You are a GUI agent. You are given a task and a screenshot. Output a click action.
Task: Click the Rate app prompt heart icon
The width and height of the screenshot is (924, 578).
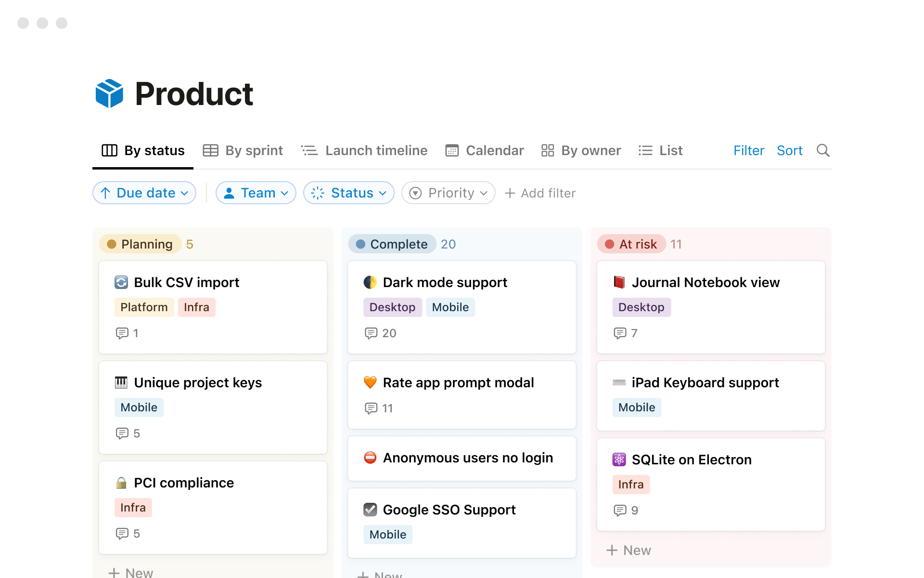(x=370, y=382)
